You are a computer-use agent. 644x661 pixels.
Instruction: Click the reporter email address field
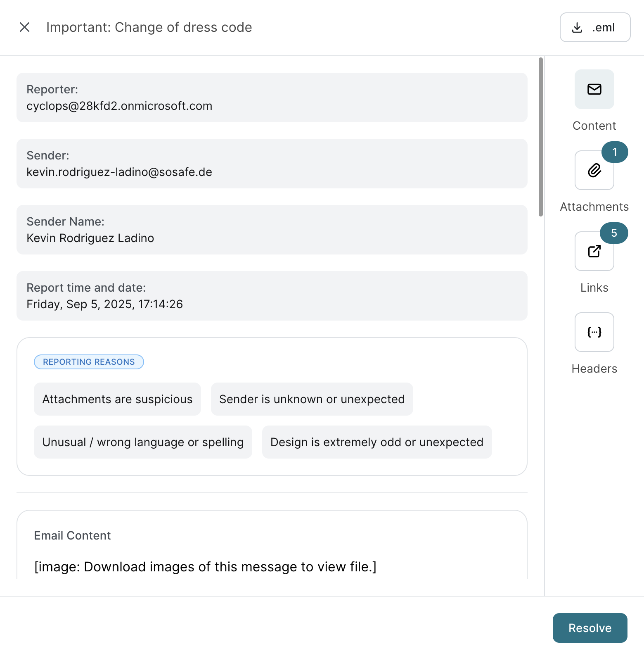tap(119, 106)
